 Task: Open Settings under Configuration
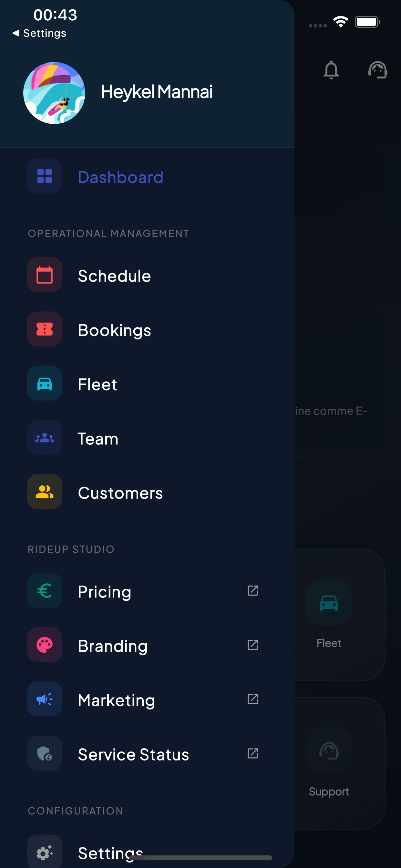pos(110,852)
